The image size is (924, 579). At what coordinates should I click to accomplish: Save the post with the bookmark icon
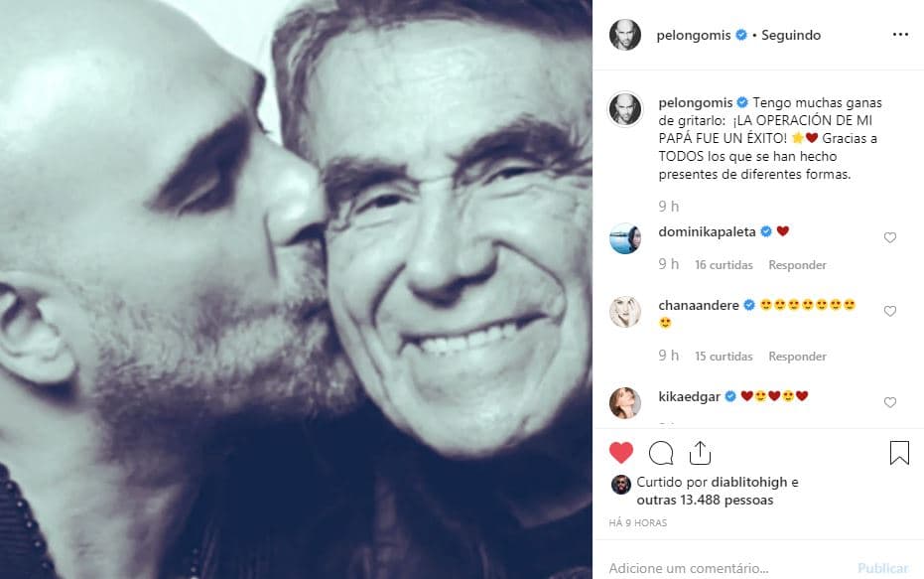coord(898,452)
